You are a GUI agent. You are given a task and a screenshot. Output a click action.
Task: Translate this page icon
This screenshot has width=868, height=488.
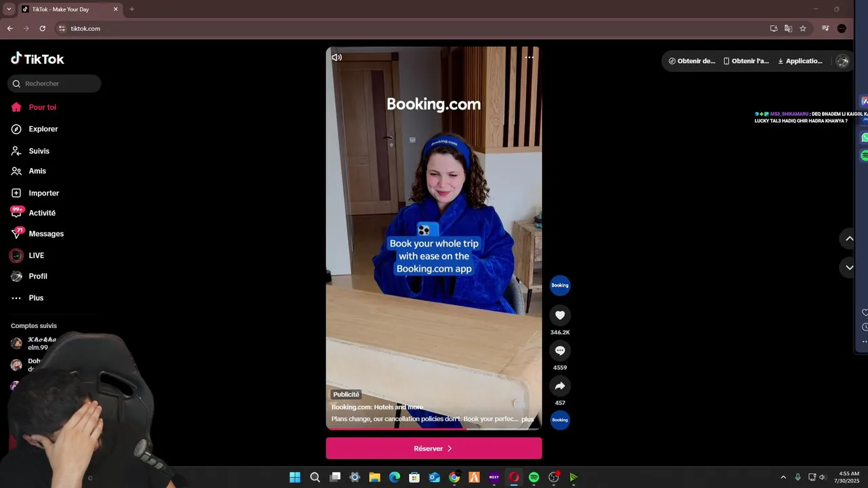788,28
